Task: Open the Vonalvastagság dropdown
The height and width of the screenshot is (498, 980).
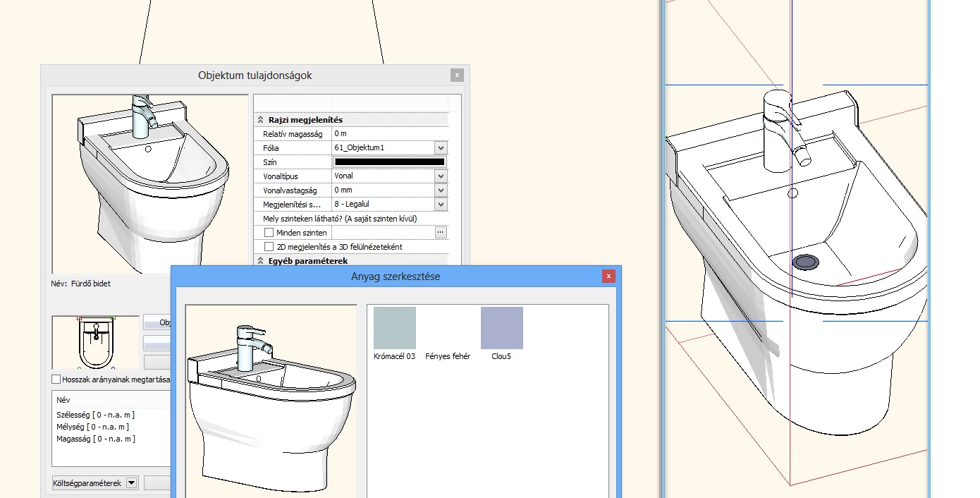Action: pos(441,190)
